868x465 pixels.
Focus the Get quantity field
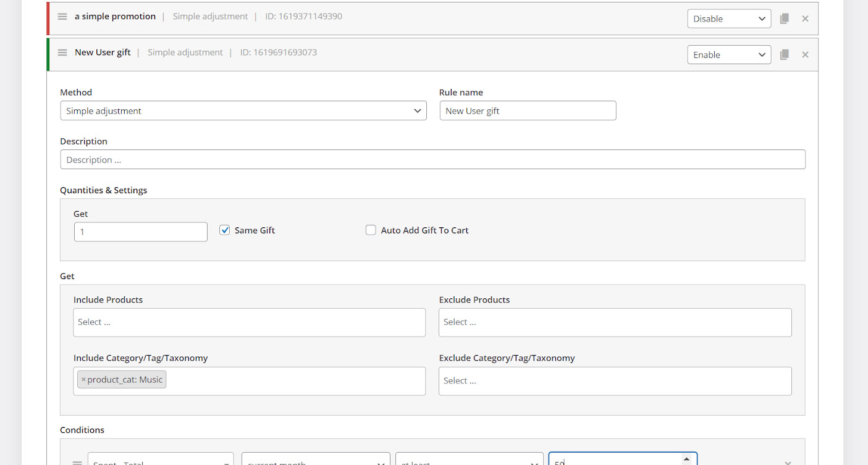point(141,232)
